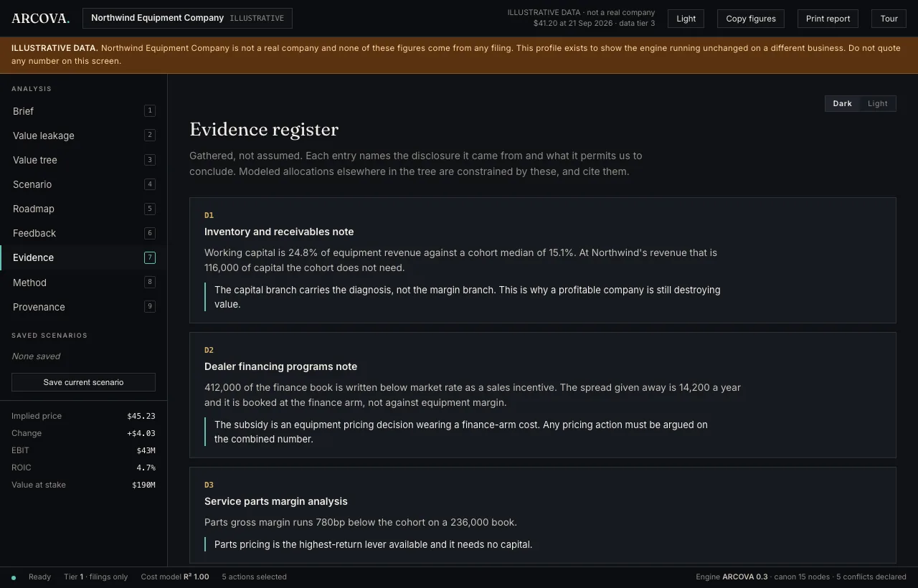Click the Value at stake $190M
Viewport: 918px width, 588px height.
[143, 485]
